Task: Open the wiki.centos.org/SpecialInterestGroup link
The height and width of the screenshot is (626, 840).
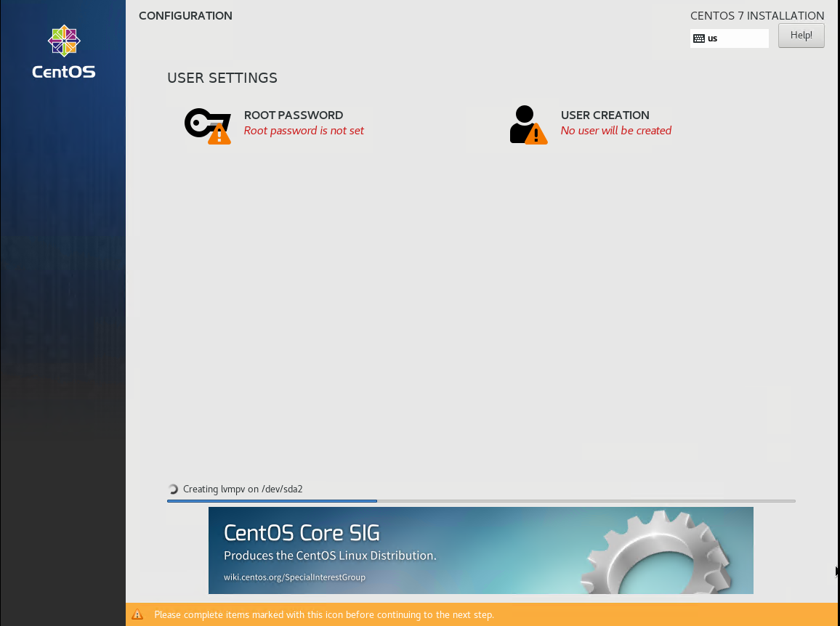Action: (294, 577)
